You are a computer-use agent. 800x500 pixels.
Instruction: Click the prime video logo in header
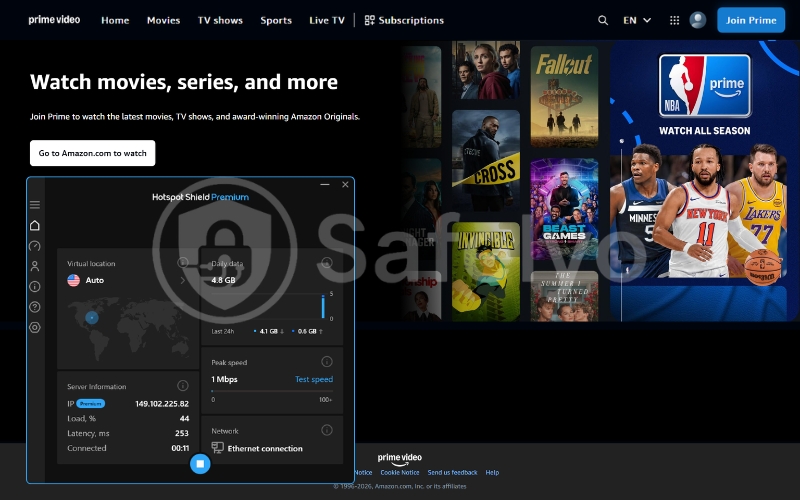pyautogui.click(x=54, y=20)
